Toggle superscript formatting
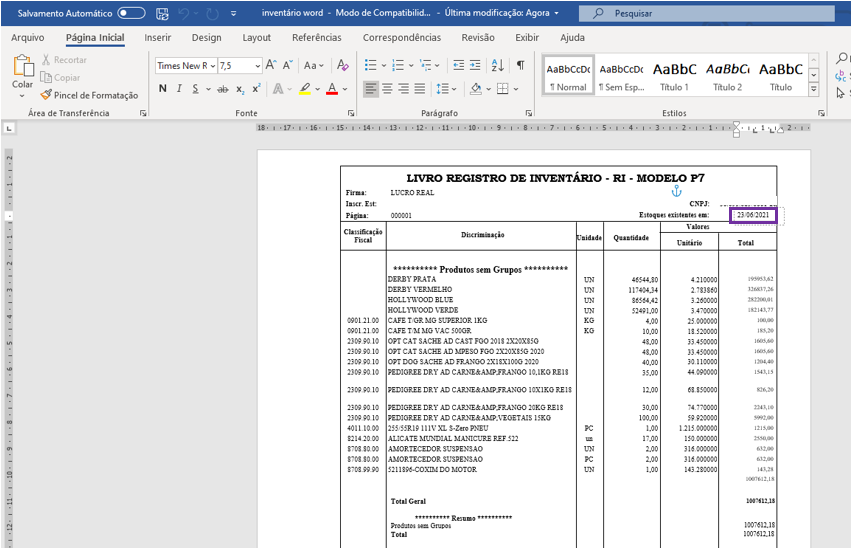The image size is (853, 548). pyautogui.click(x=256, y=89)
